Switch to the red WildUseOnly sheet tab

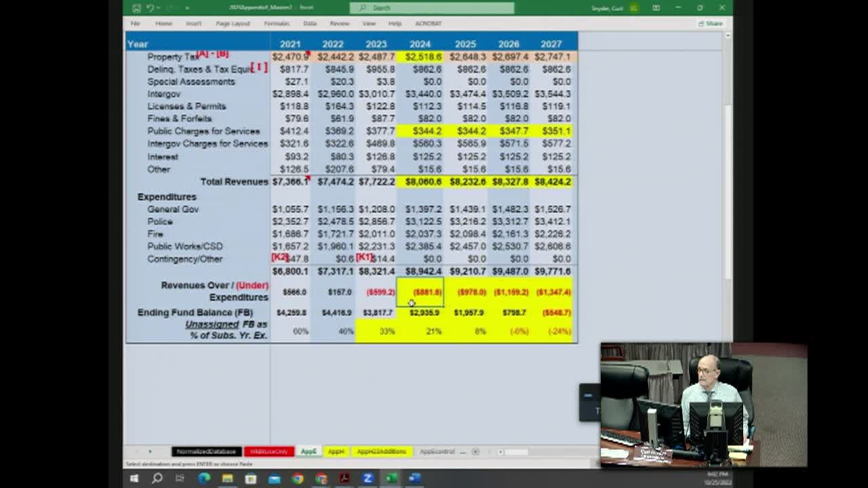pos(269,451)
